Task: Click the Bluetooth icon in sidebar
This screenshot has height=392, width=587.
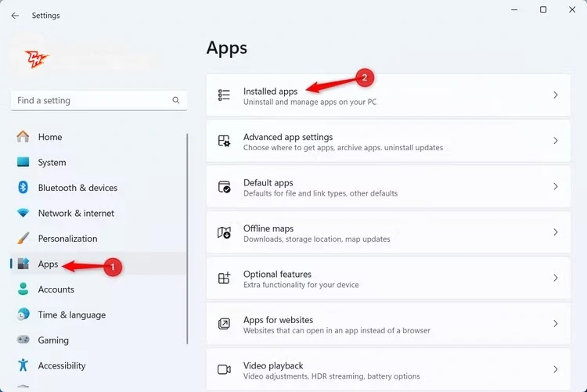Action: [23, 187]
